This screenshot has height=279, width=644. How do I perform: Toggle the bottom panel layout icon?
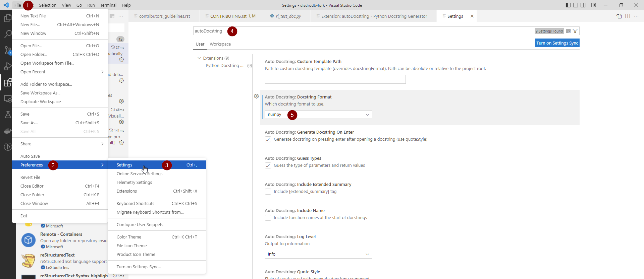point(576,5)
